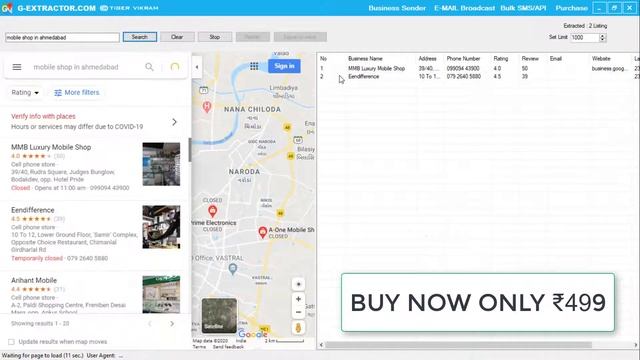Select table row MMB Luxury Mobile Shop

click(x=478, y=69)
